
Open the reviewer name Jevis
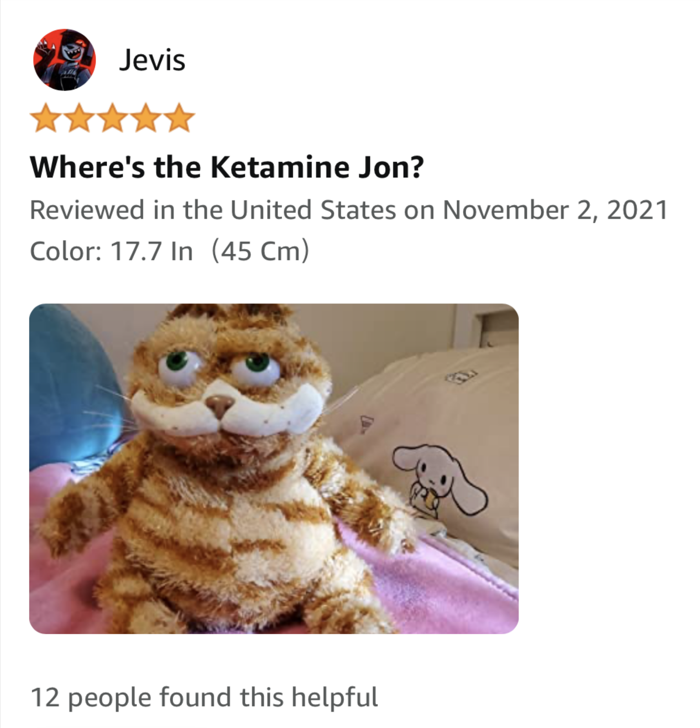[152, 60]
